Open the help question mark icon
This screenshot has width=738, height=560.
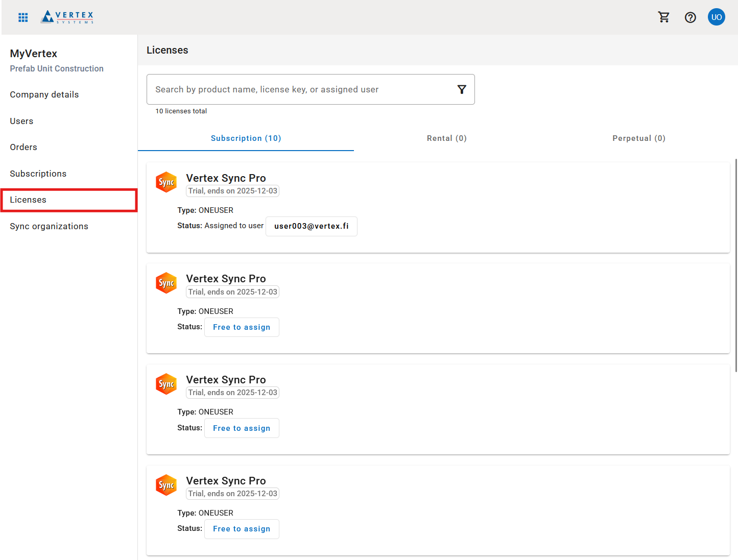point(690,17)
